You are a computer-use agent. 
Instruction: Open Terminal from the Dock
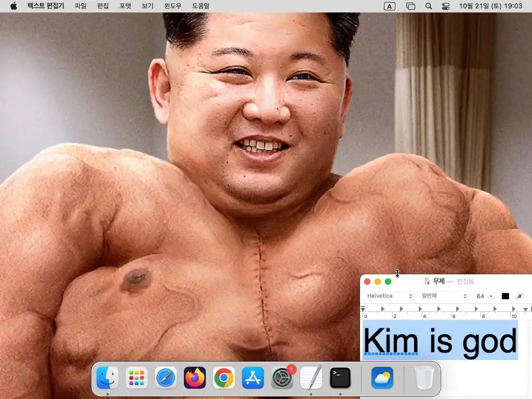click(340, 378)
